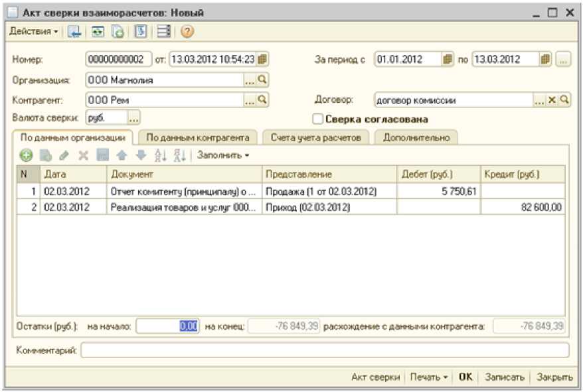Move row up with up arrow icon
Viewport: 583px width, 392px height.
(x=122, y=155)
